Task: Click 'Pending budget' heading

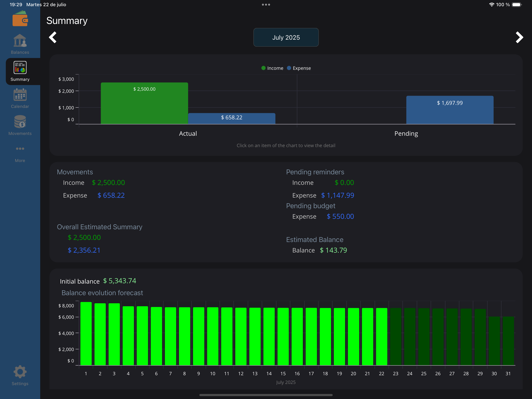Action: click(310, 206)
